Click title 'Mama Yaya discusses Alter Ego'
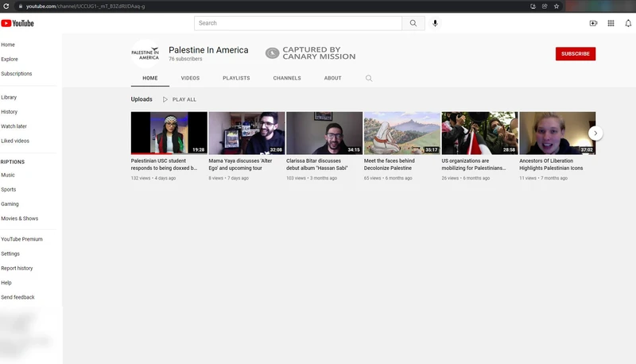Image resolution: width=636 pixels, height=364 pixels. click(240, 165)
